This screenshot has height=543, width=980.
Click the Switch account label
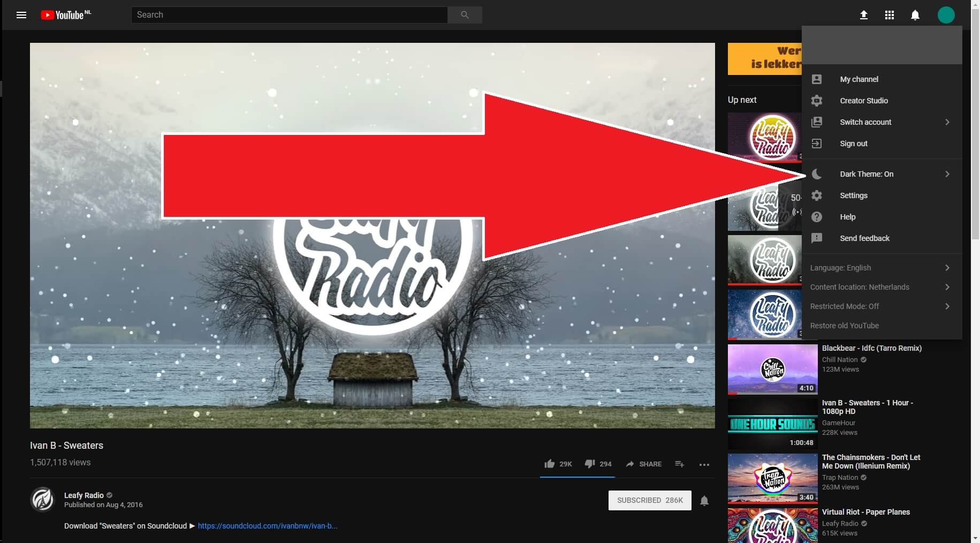[x=865, y=122]
